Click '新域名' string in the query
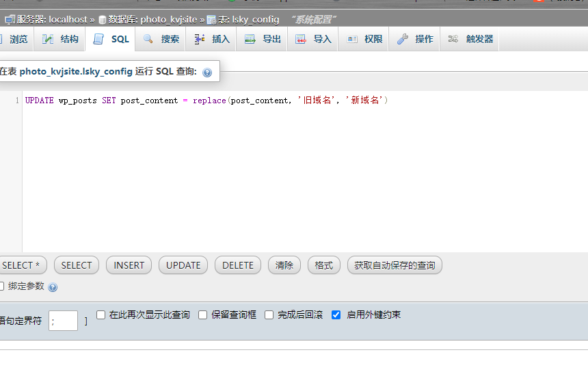This screenshot has width=588, height=374. coord(364,100)
